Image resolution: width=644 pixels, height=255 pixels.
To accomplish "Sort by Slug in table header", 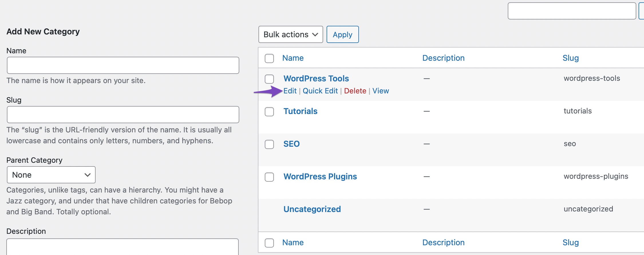I will click(x=571, y=58).
